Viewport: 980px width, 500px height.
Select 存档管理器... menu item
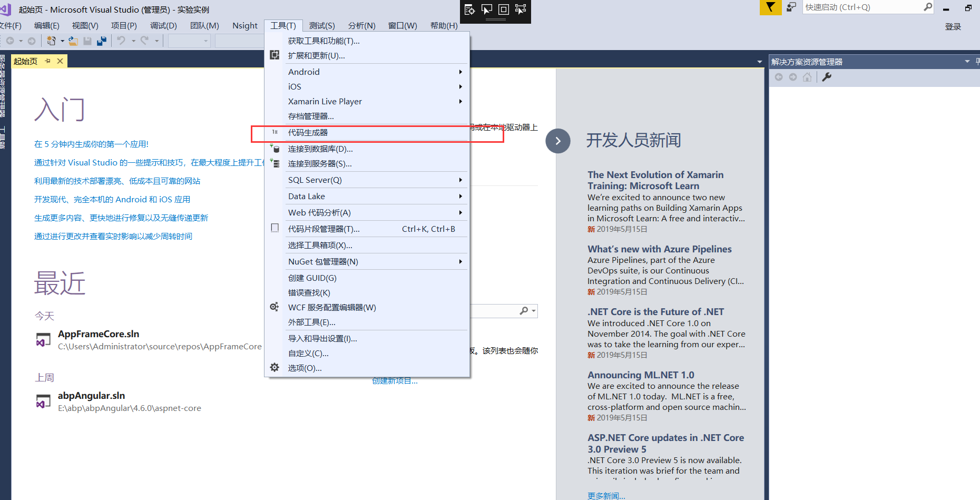(x=367, y=116)
